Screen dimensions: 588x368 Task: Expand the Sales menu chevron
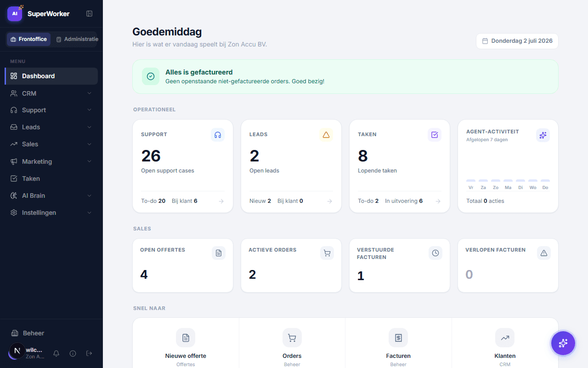tap(89, 144)
